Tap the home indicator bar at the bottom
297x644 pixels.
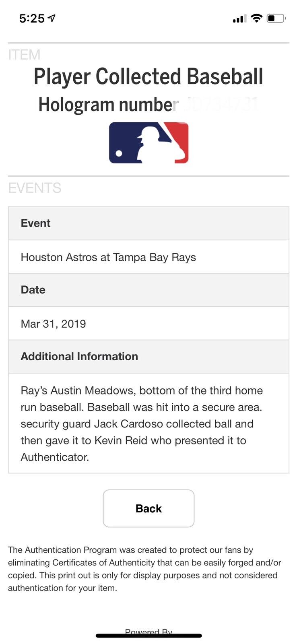[x=148, y=636]
